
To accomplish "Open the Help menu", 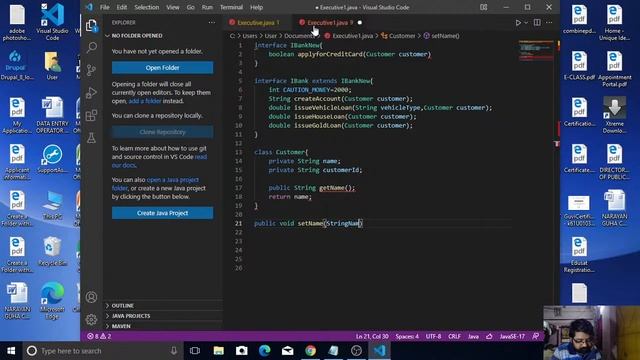I will (x=256, y=7).
